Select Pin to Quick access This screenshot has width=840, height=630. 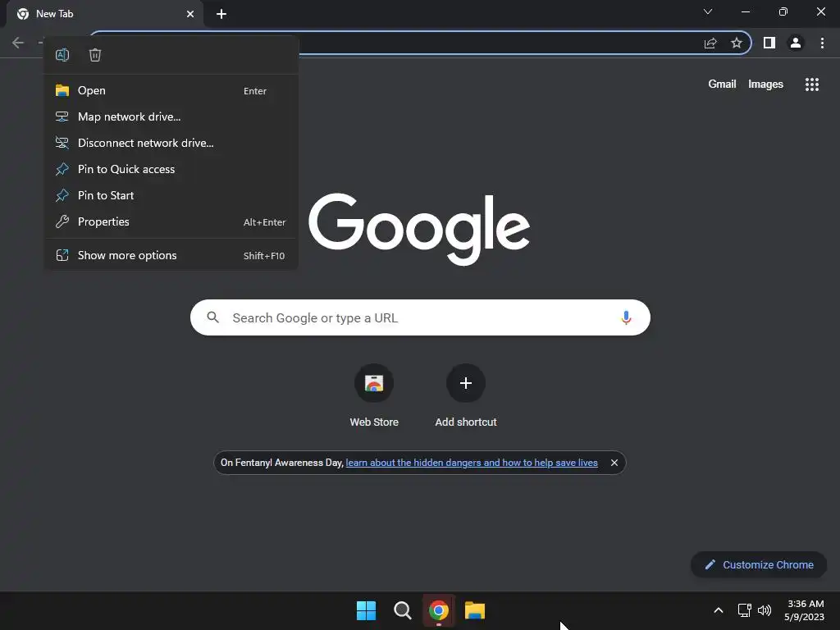point(171,169)
